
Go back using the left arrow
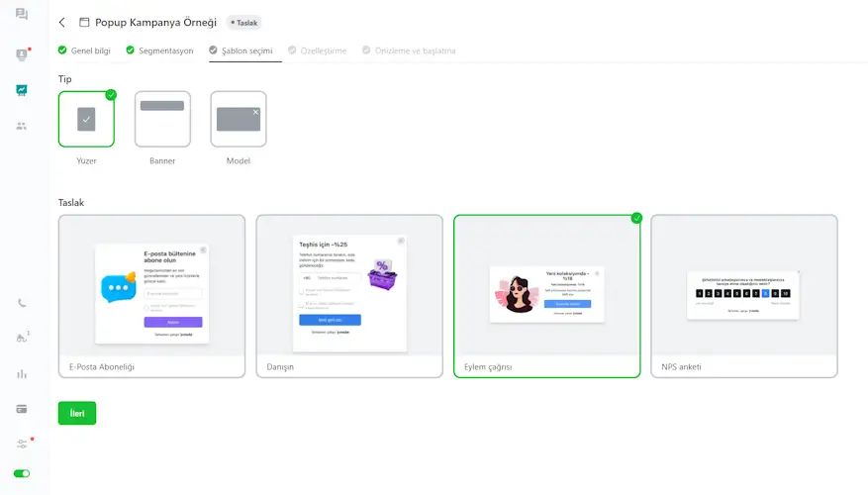62,22
